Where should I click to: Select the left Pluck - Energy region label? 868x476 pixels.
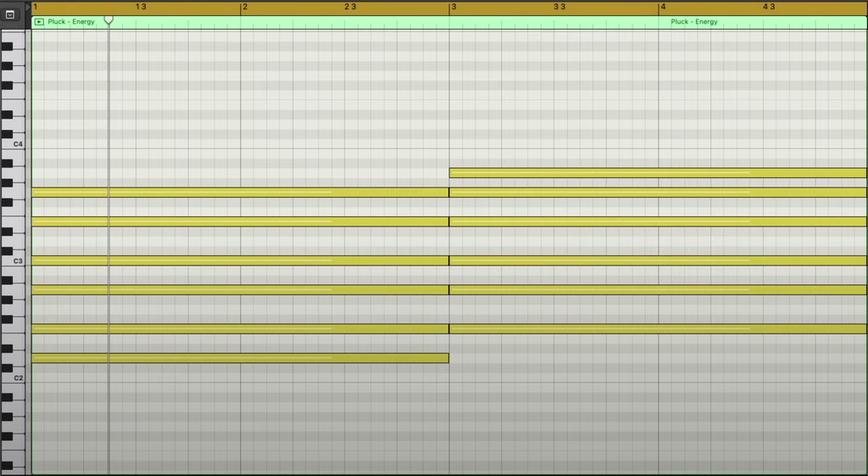coord(71,21)
